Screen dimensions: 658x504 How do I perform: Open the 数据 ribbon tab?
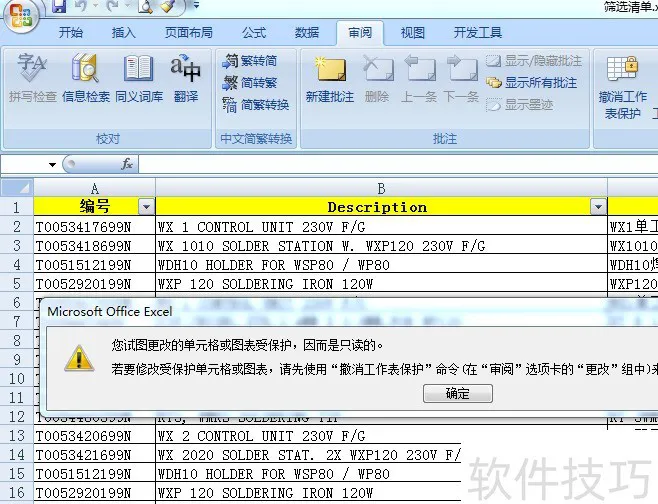point(307,32)
